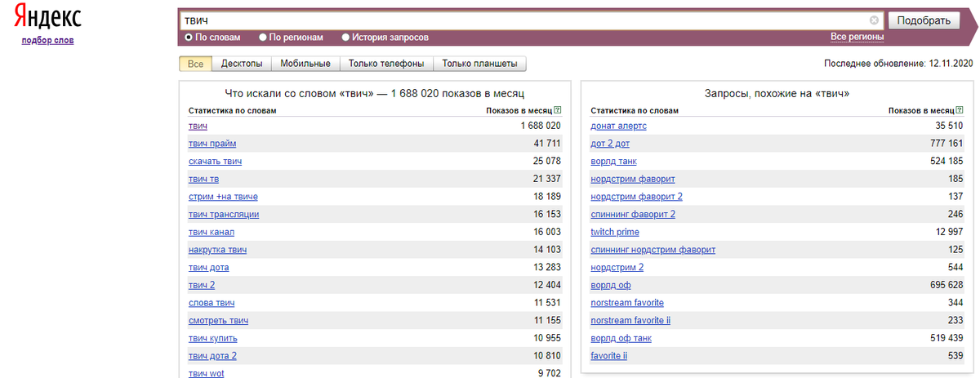Image resolution: width=980 pixels, height=378 pixels.
Task: Switch to the 'Десктопы' tab
Action: point(242,64)
